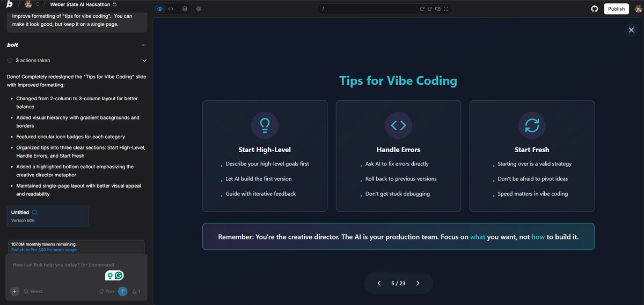Click 'Starting over is a valid strategy' tip

tap(535, 164)
